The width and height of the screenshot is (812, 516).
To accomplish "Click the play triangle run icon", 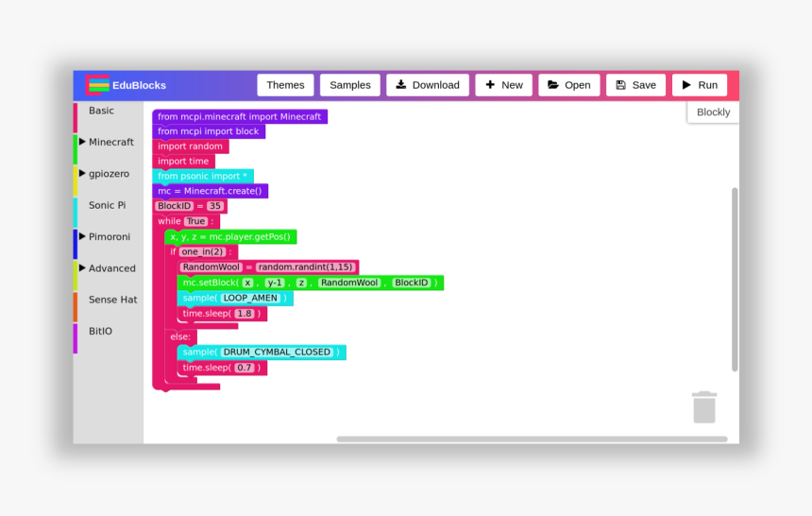I will coord(686,84).
